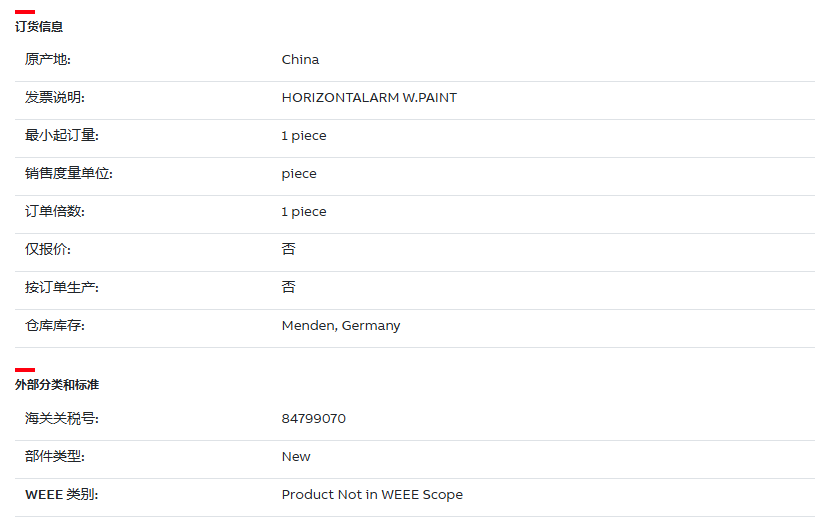The height and width of the screenshot is (525, 824).
Task: Click the Menden, Germany warehouse value
Action: pos(341,326)
